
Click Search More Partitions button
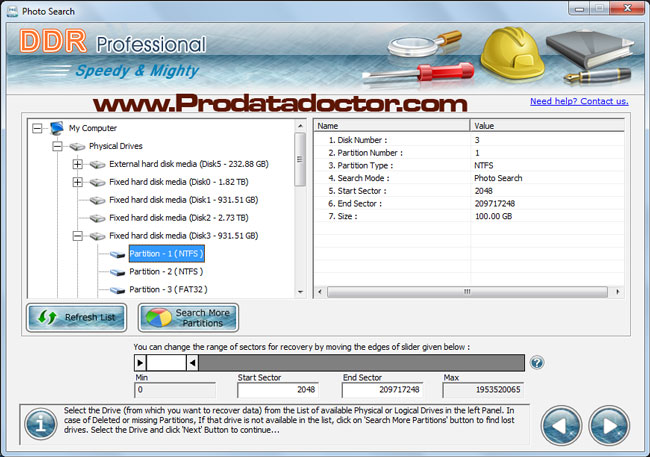tap(188, 318)
